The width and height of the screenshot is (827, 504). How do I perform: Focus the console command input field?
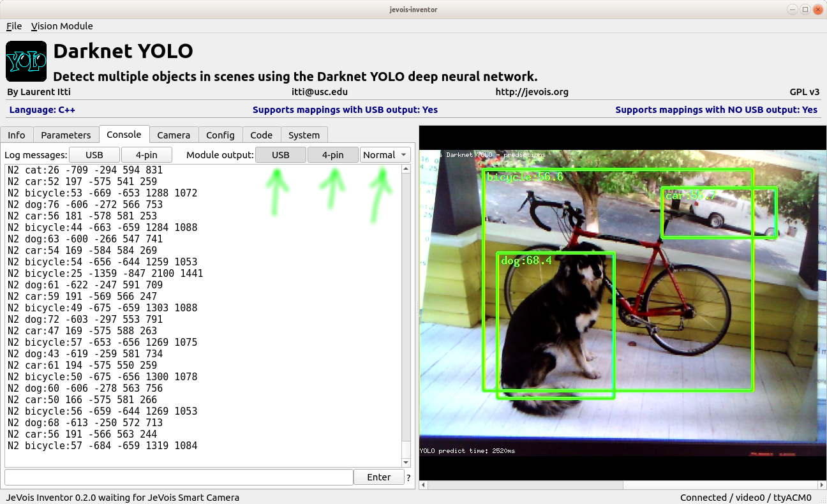tap(179, 477)
